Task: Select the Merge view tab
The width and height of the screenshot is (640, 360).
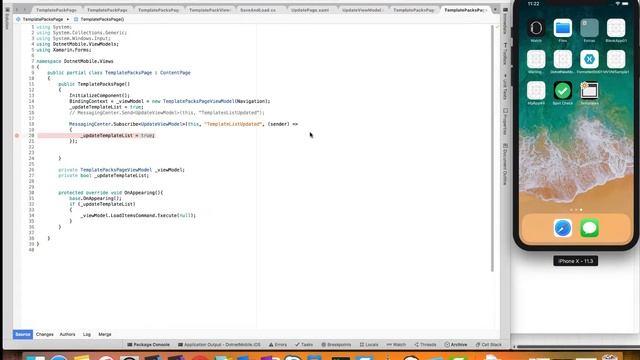Action: pos(104,334)
